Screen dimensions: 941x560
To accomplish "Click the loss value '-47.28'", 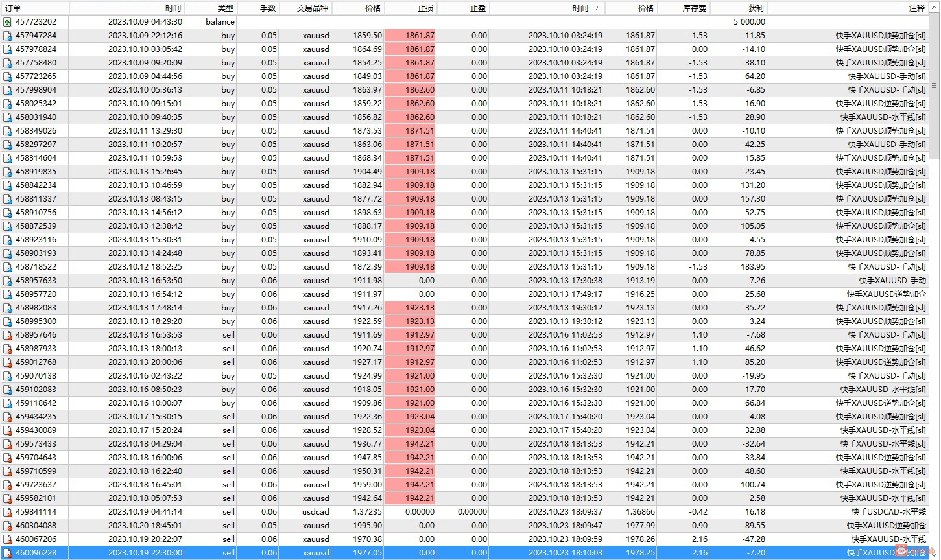I will tap(754, 539).
